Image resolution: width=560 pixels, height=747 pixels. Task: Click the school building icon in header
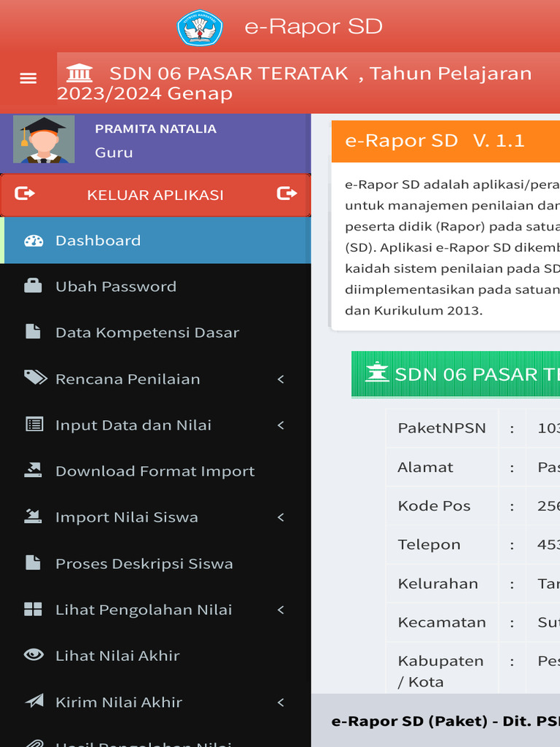point(79,73)
